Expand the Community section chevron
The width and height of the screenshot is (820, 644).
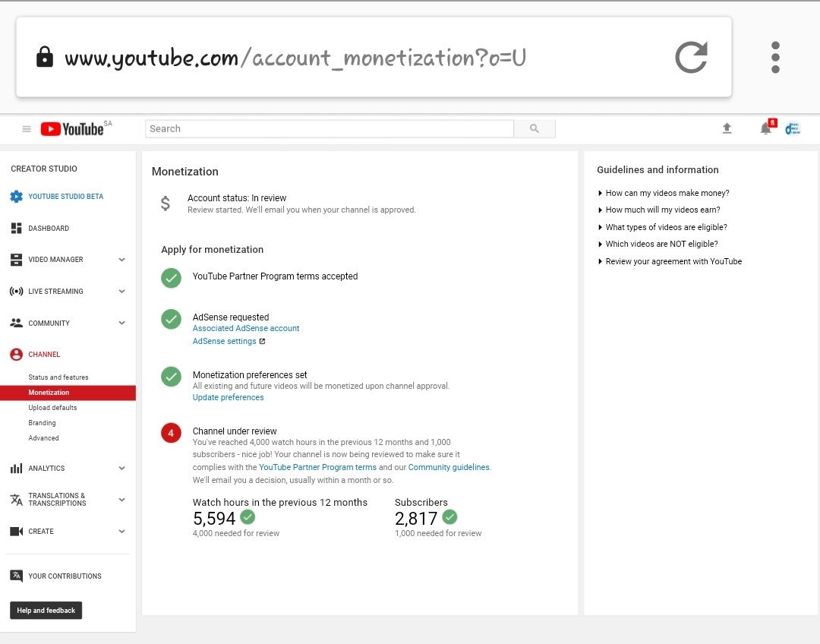point(121,323)
